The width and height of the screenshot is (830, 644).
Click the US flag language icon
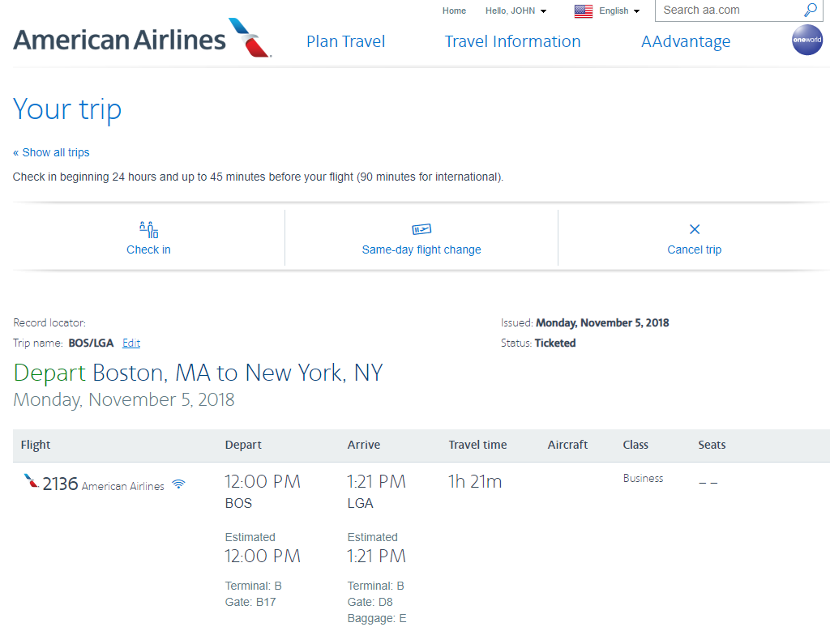point(584,11)
